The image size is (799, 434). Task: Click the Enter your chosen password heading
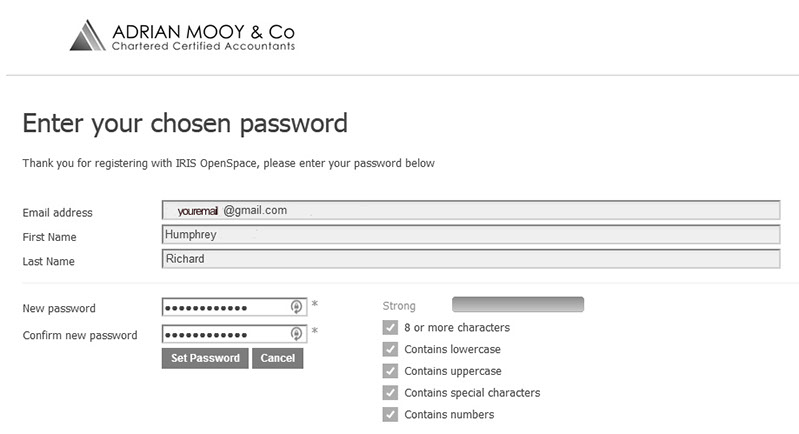[x=185, y=124]
